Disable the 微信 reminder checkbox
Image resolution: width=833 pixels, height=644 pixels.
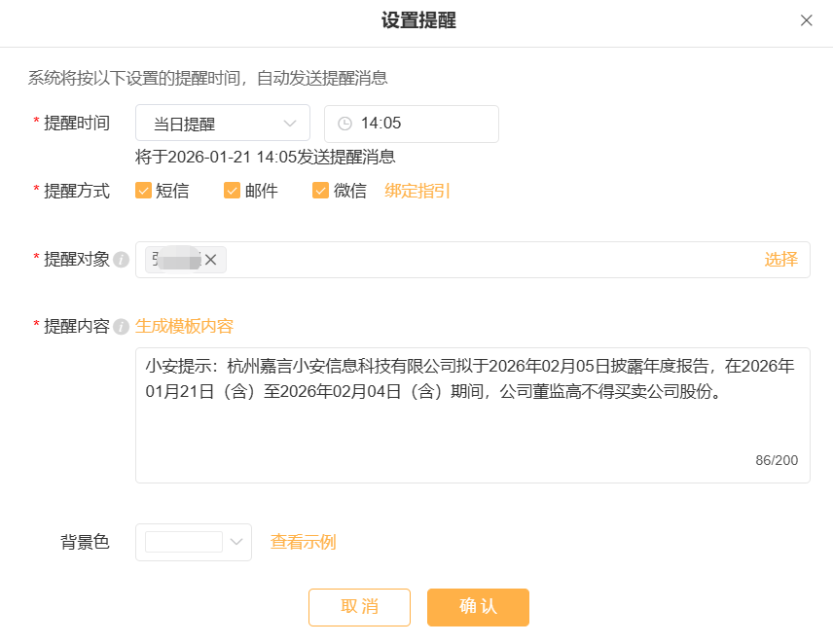[x=320, y=191]
